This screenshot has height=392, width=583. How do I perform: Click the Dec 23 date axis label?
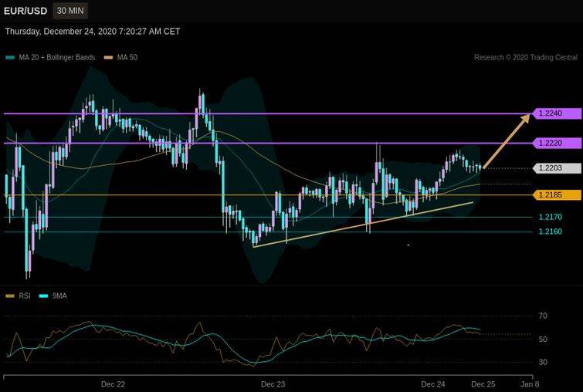[273, 384]
